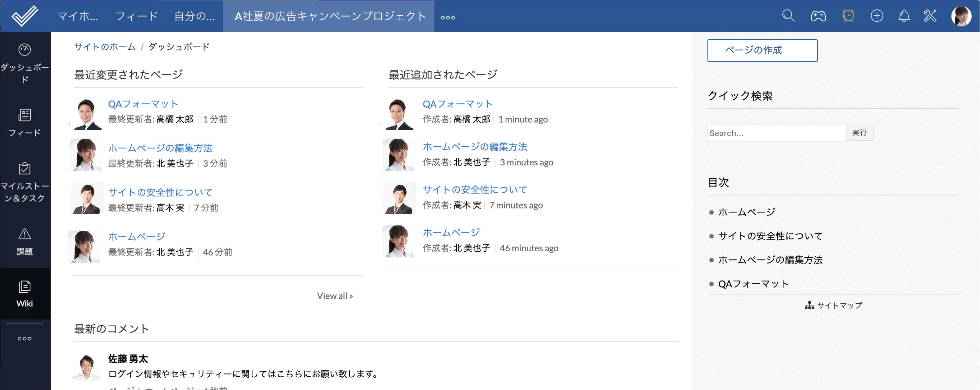Open ホームページの編集方法 under recently changed pages
Screen dimensions: 980x390
click(160, 148)
